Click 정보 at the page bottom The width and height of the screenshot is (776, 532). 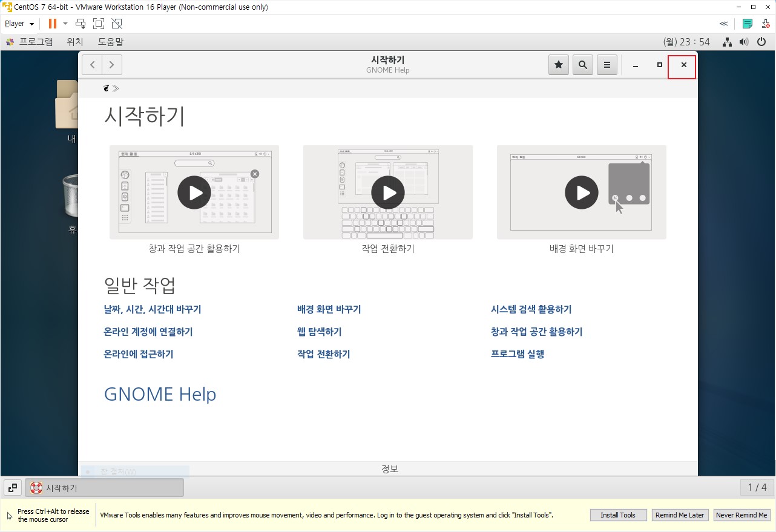pos(390,469)
